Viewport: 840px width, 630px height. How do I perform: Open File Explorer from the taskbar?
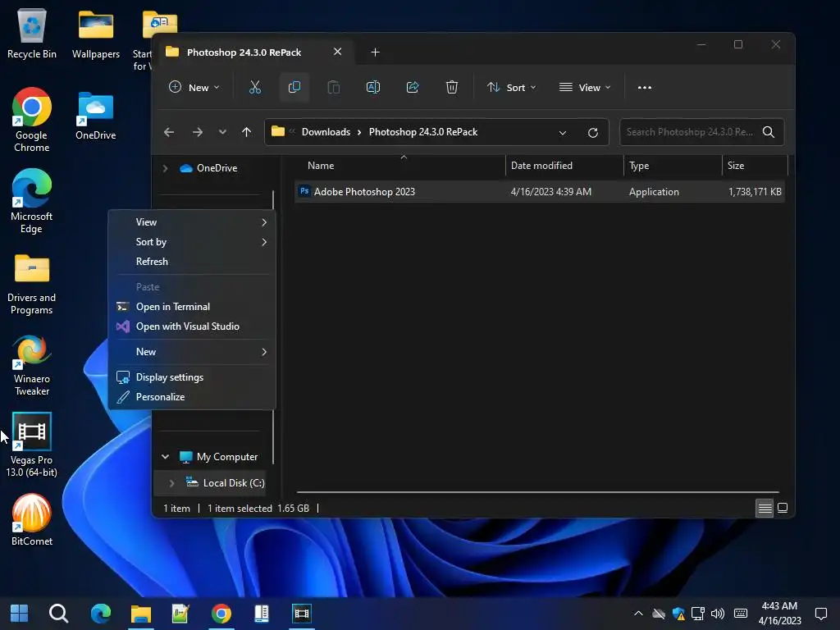141,614
